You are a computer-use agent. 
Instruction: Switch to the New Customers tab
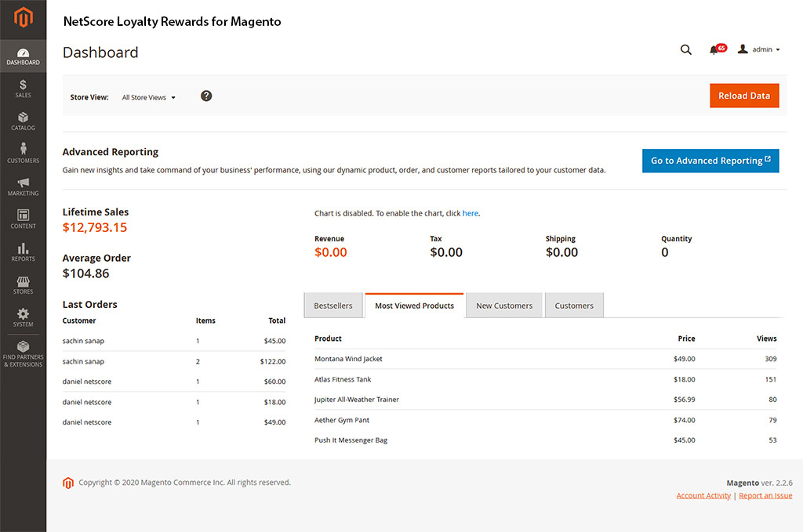pyautogui.click(x=504, y=306)
